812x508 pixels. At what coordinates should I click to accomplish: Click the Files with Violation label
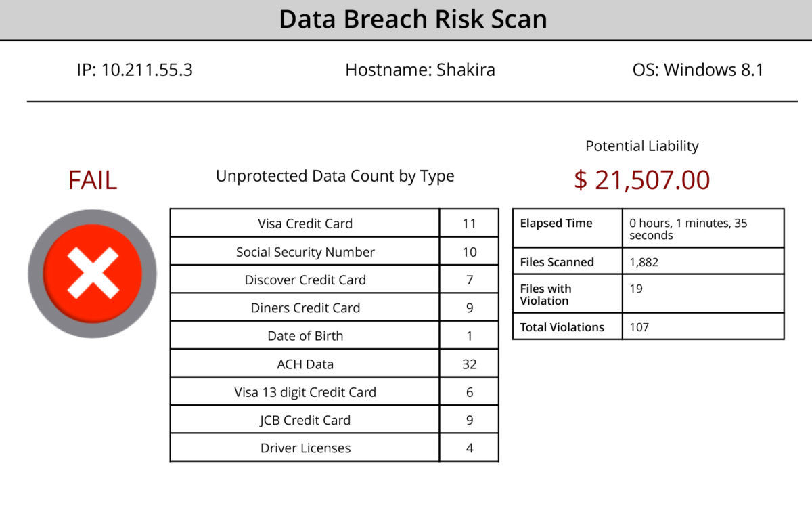(546, 295)
